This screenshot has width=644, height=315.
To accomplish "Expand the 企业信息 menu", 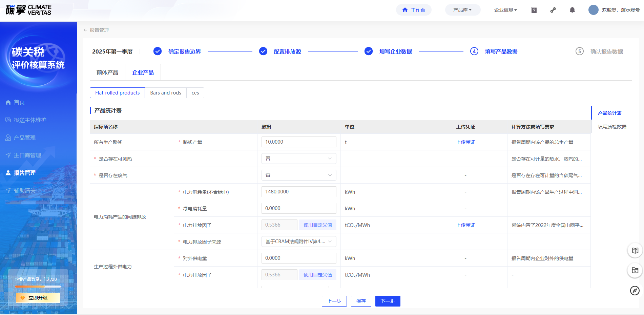I will [x=505, y=10].
